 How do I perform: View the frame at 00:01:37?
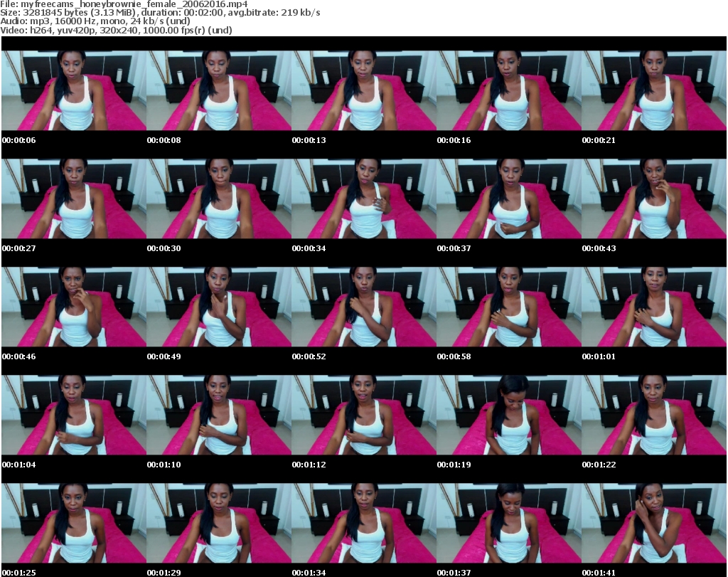509,523
